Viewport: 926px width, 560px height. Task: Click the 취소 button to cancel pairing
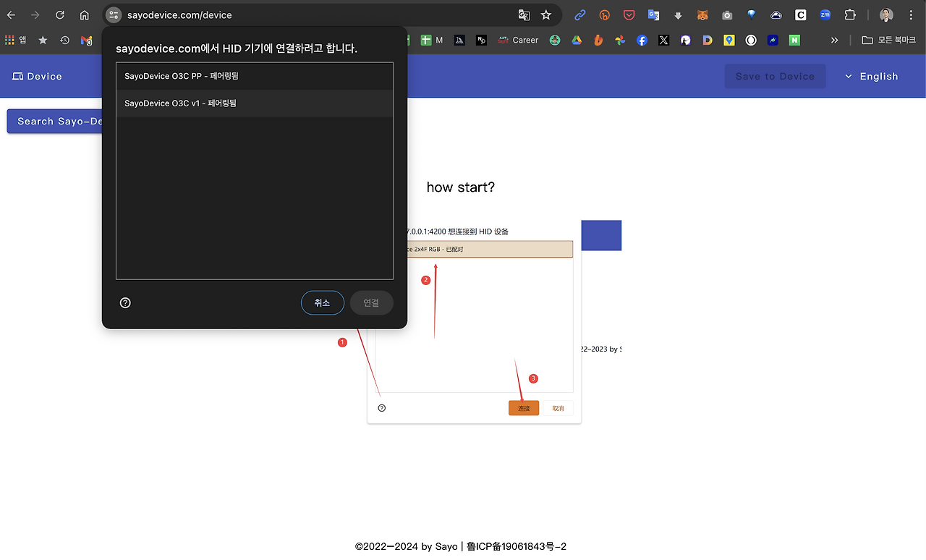pos(322,302)
